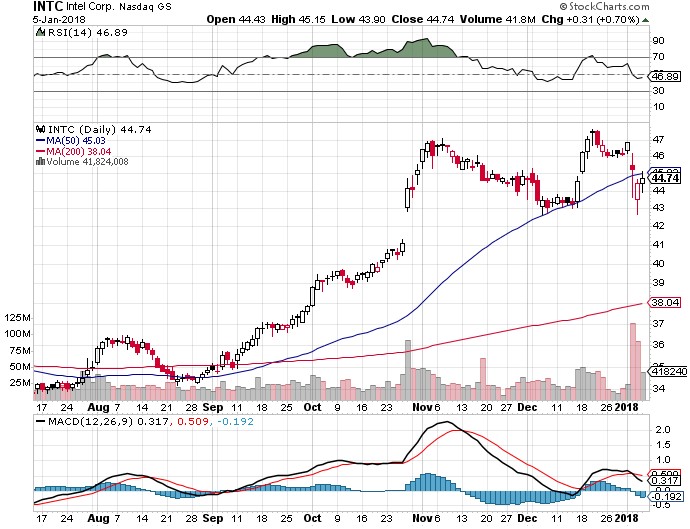Click the red 0.509 MACD signal value

click(191, 422)
